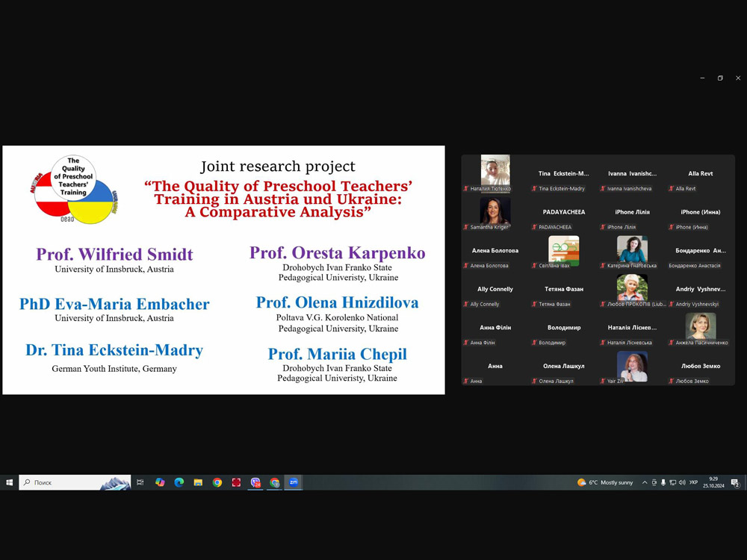Open the Copilot icon in the taskbar
The image size is (747, 560).
(160, 482)
